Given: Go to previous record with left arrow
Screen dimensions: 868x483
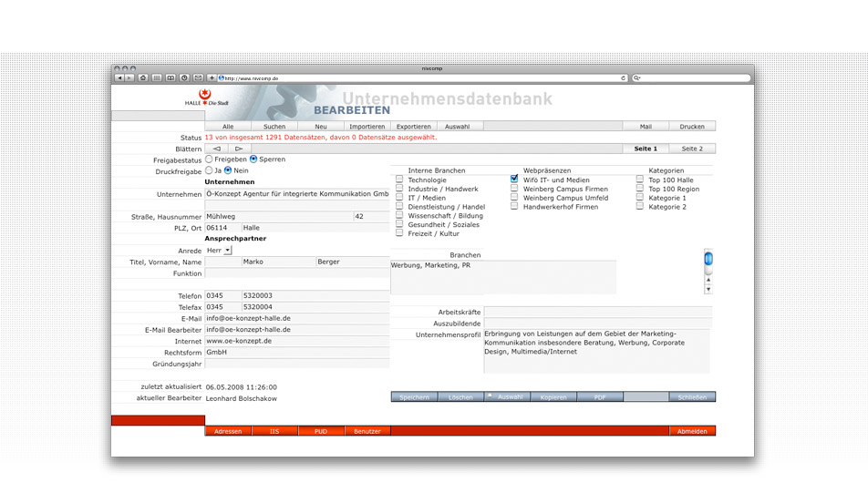Looking at the screenshot, I should 216,149.
